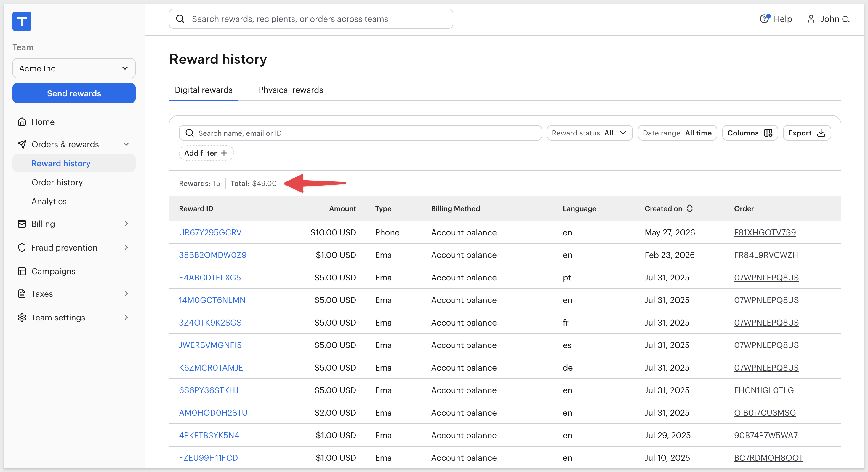Focus the global search rewards field
The image size is (868, 472).
311,19
